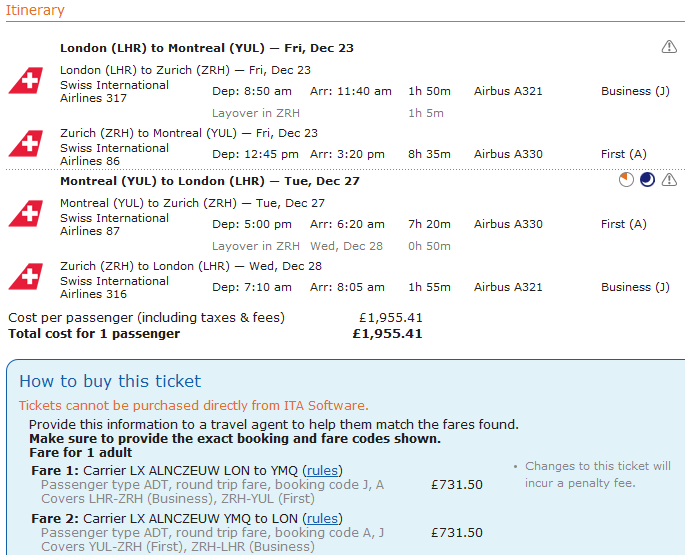
Task: Click the Itinerary section heading
Action: (36, 10)
